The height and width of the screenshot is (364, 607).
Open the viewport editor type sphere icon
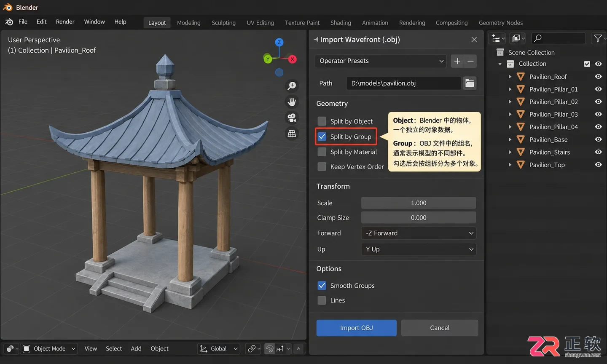point(12,348)
